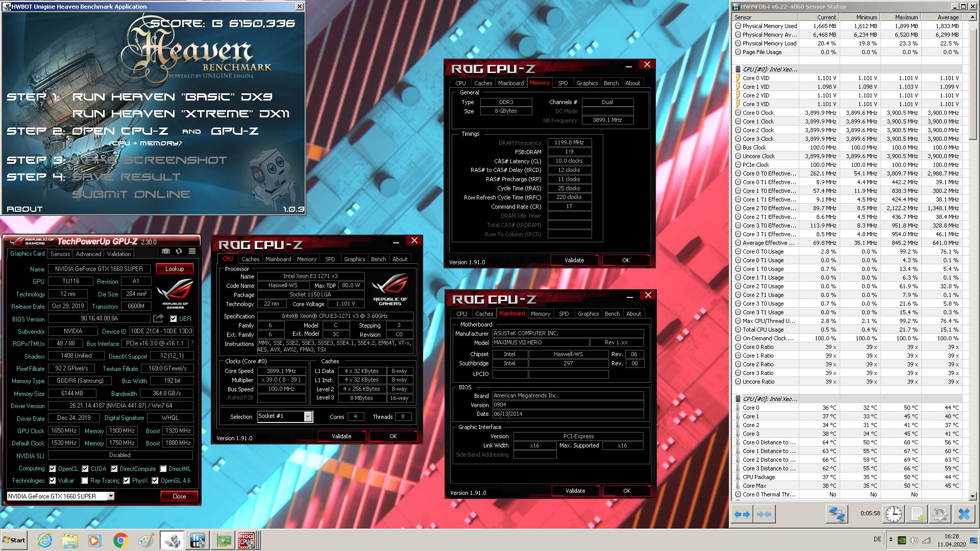The image size is (980, 551).
Task: Open the volume speaker tray icon
Action: pos(914,540)
